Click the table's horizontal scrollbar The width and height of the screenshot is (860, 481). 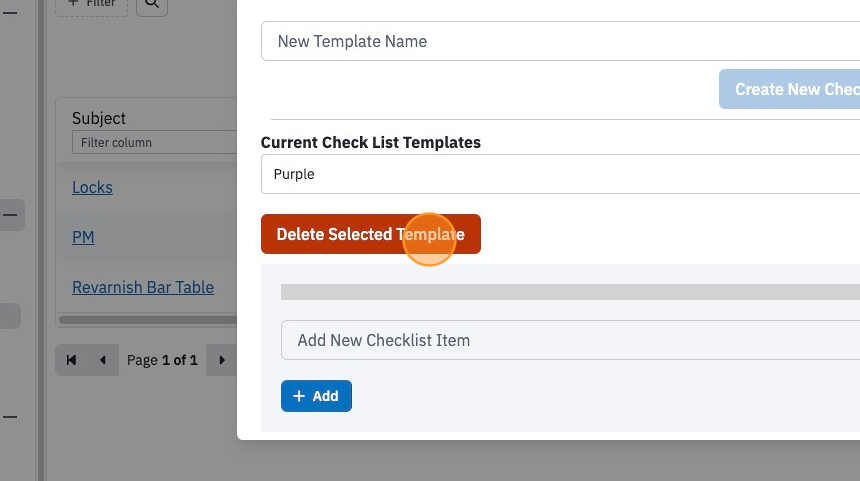pos(148,320)
